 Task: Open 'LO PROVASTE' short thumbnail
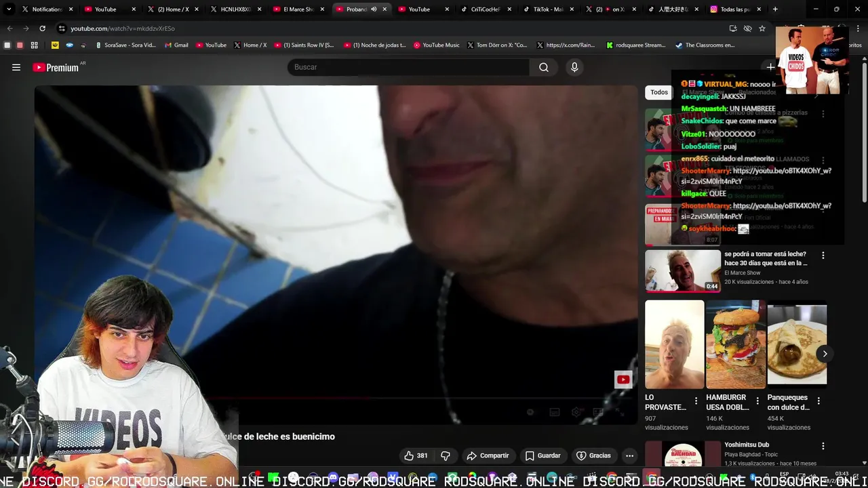coord(675,344)
